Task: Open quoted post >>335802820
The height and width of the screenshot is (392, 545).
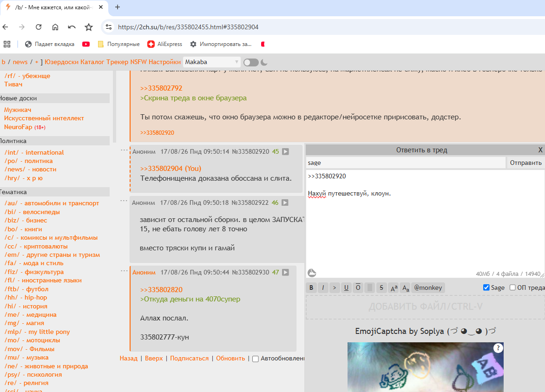Action: [161, 290]
